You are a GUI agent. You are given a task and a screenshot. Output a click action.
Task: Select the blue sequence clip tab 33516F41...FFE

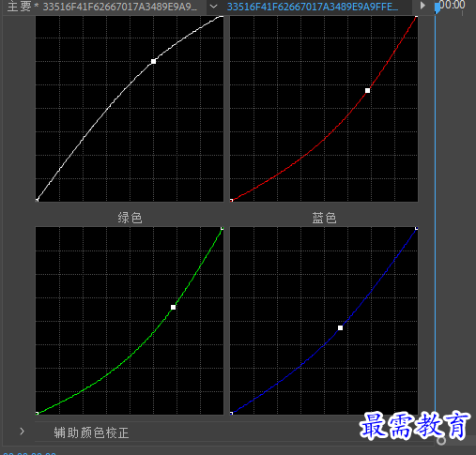click(x=313, y=7)
